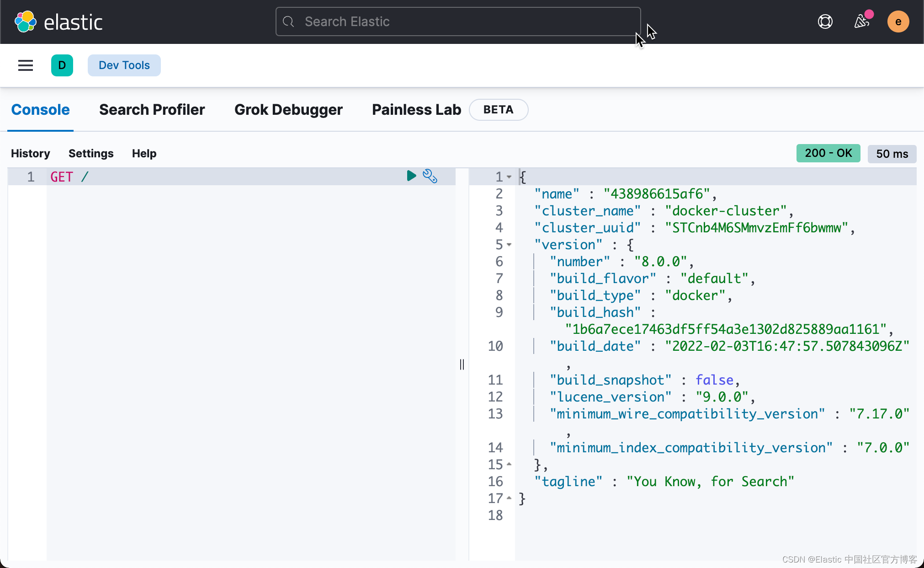Open the Grok Debugger tab
The height and width of the screenshot is (568, 924).
coord(288,110)
